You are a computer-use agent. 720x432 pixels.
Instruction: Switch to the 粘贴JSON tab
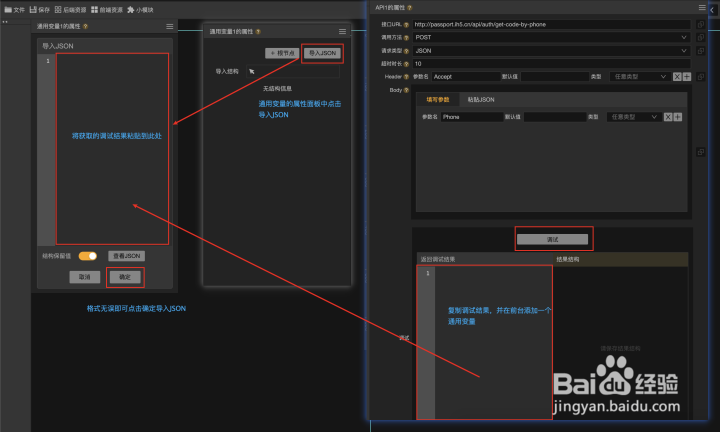[x=481, y=100]
